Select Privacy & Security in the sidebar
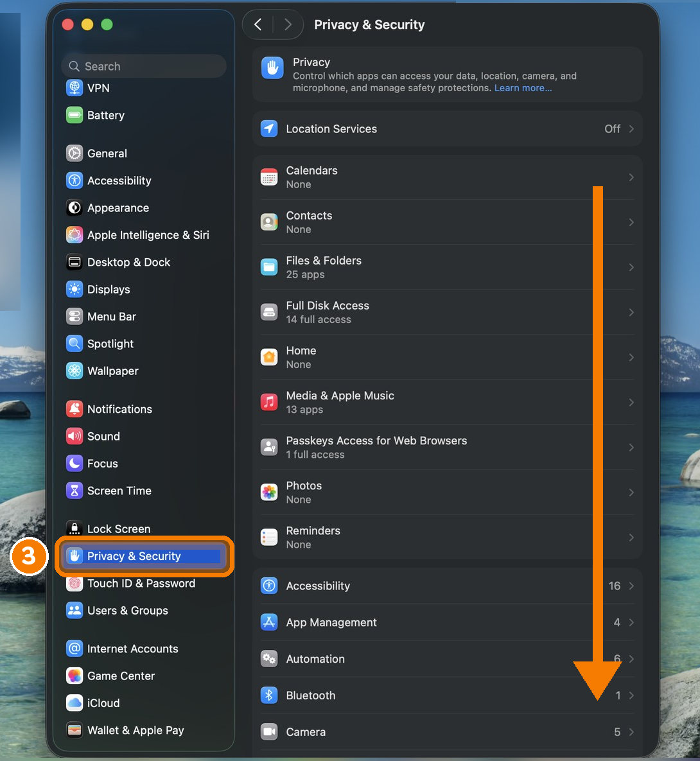The width and height of the screenshot is (700, 761). 144,556
